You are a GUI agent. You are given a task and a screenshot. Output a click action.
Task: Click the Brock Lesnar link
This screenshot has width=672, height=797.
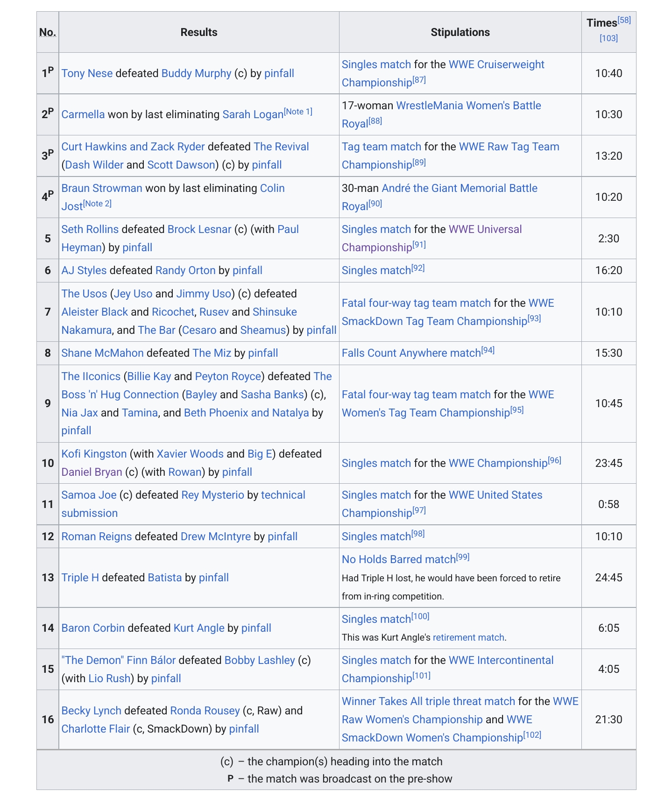199,229
